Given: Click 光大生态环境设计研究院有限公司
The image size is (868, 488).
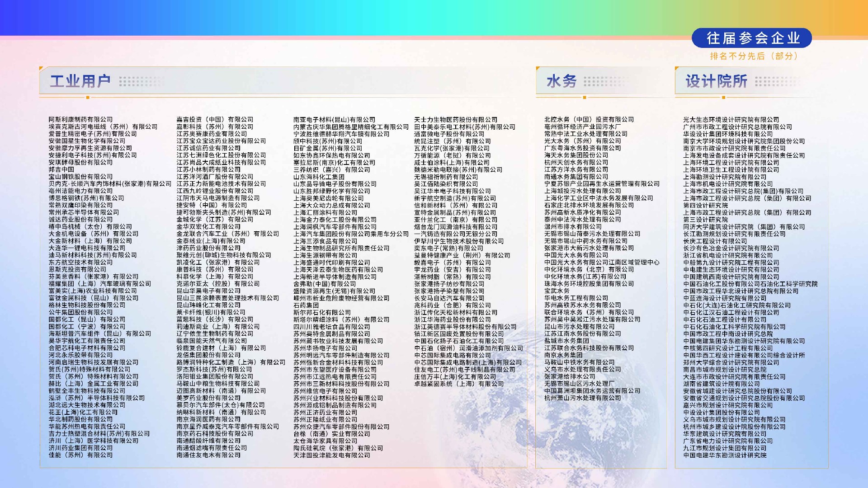Looking at the screenshot, I should point(731,120).
